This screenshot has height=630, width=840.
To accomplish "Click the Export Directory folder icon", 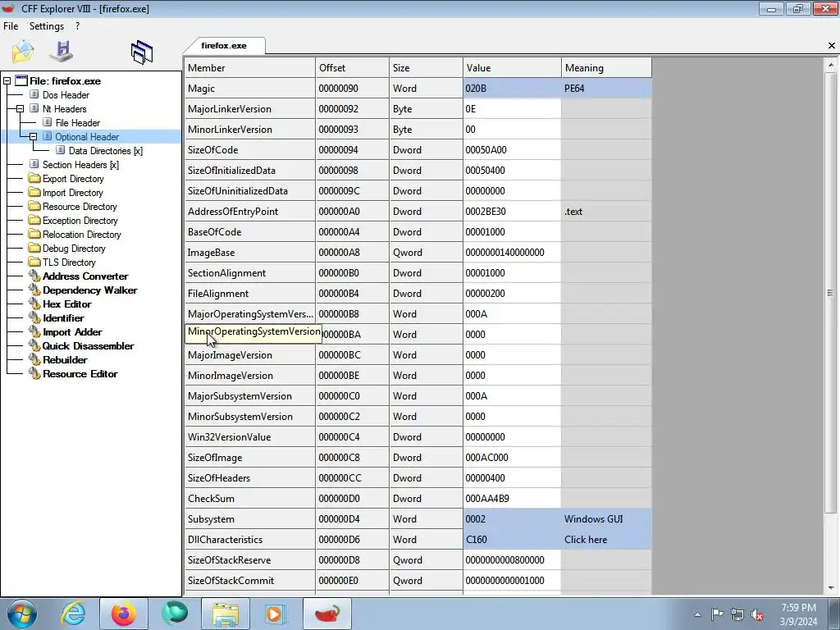I will point(34,178).
